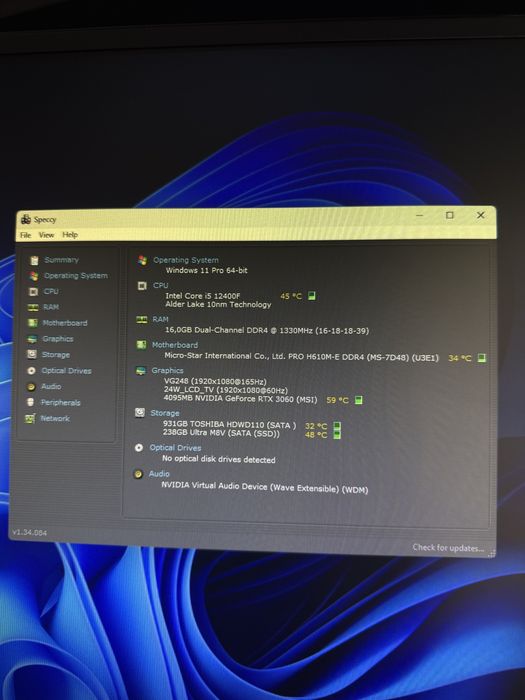Click the sidebar Optical Drives disc icon

pyautogui.click(x=31, y=371)
